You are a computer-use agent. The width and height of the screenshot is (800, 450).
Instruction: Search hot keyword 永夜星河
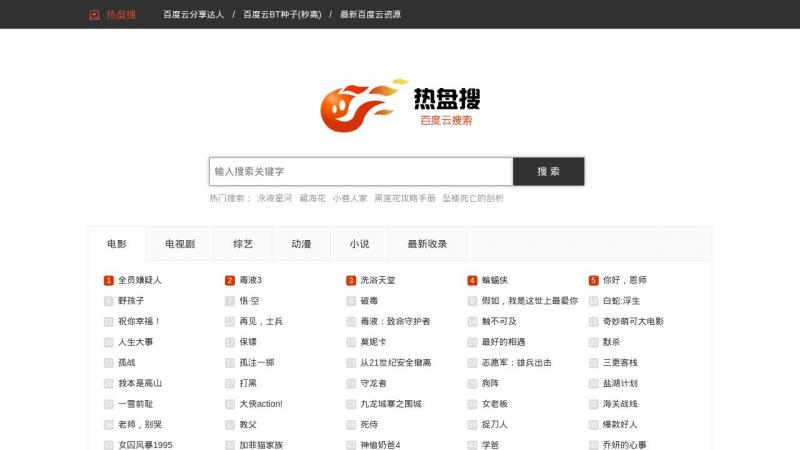(274, 198)
